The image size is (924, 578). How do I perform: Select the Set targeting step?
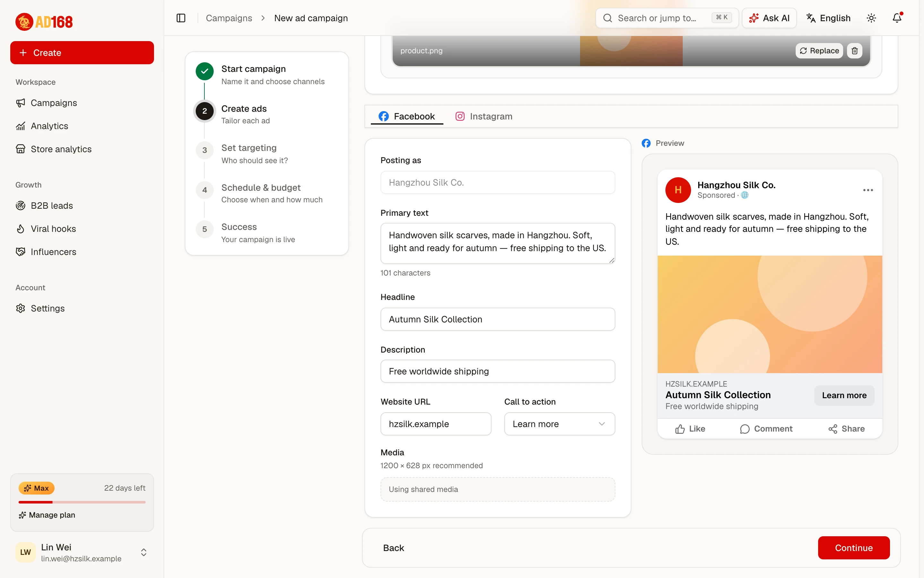(x=267, y=154)
